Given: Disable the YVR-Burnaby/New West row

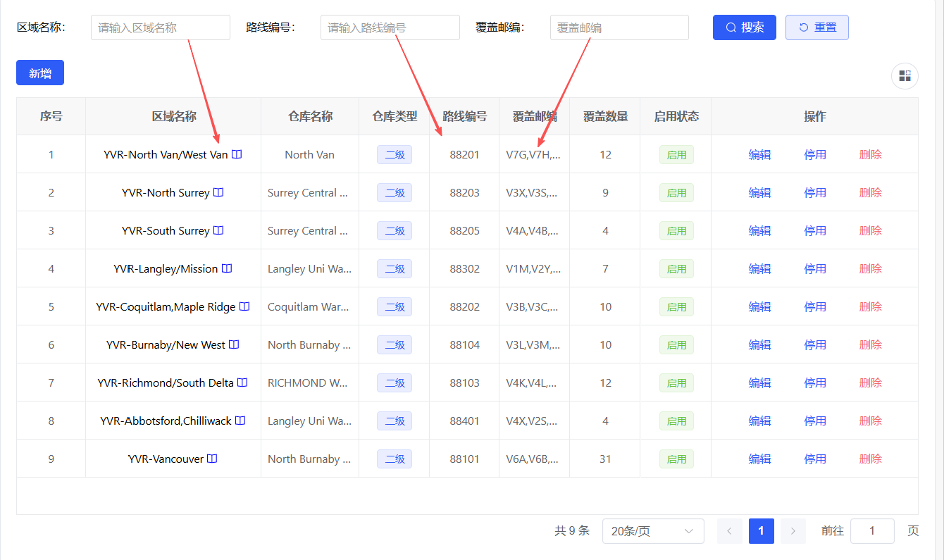Looking at the screenshot, I should click(815, 344).
